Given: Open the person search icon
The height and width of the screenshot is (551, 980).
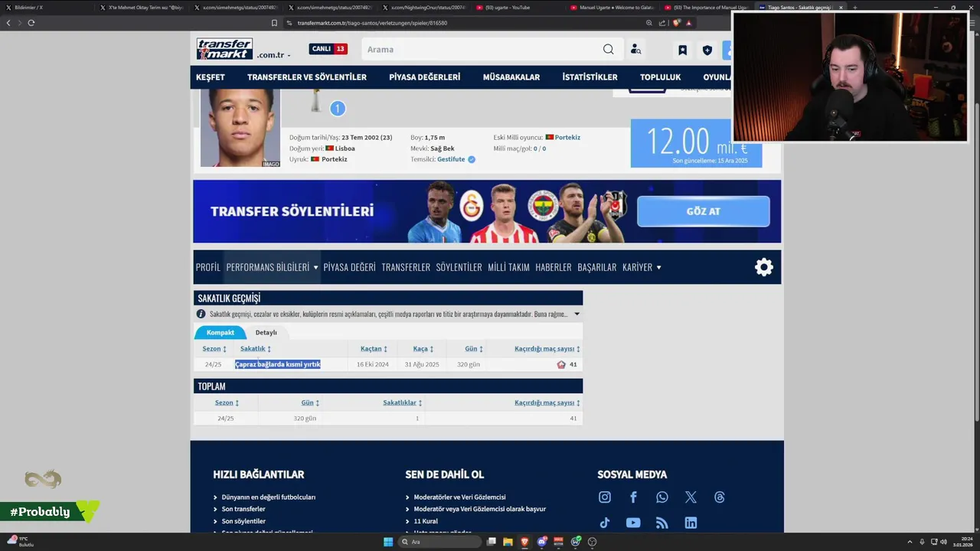Looking at the screenshot, I should tap(635, 49).
